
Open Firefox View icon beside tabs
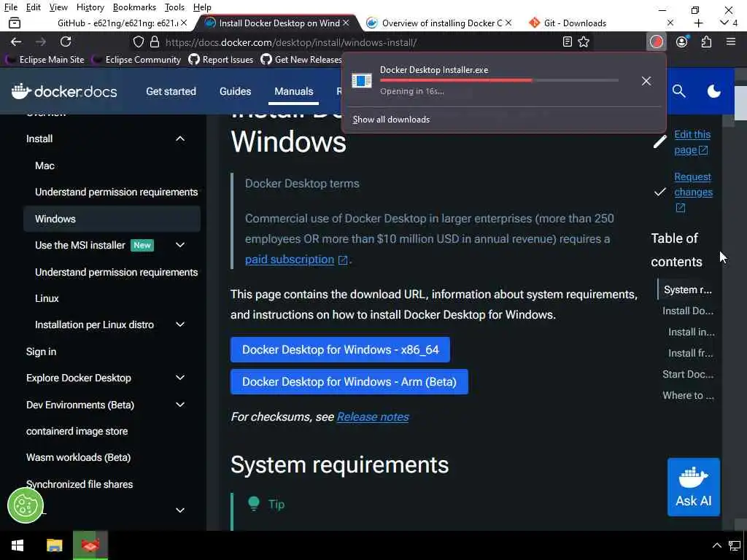coord(15,23)
